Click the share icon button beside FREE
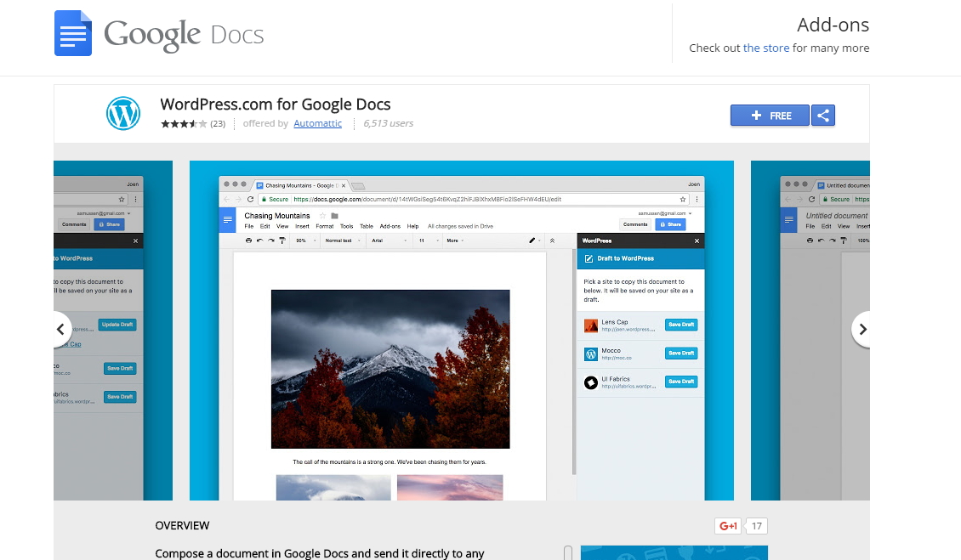The height and width of the screenshot is (560, 961). point(823,116)
